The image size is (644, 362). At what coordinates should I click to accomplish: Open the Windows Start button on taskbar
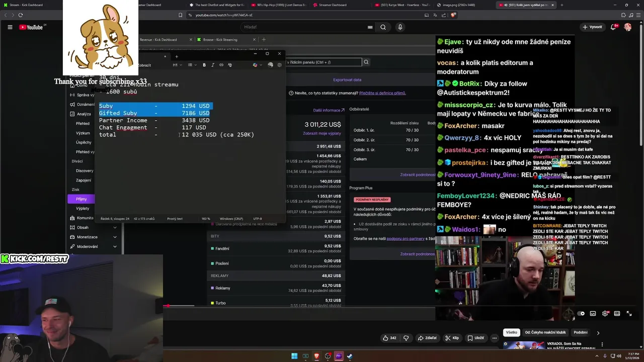294,356
